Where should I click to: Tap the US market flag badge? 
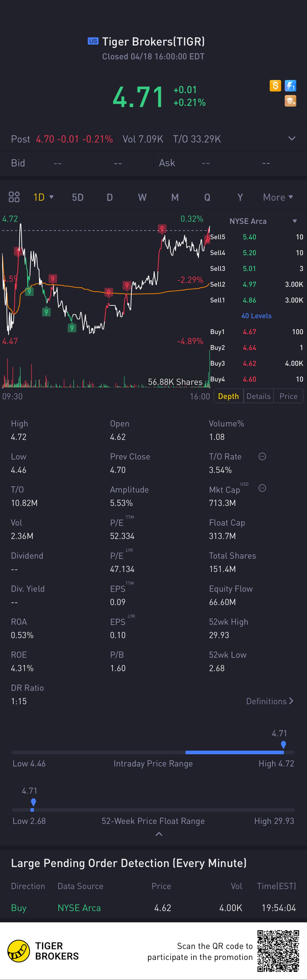93,41
